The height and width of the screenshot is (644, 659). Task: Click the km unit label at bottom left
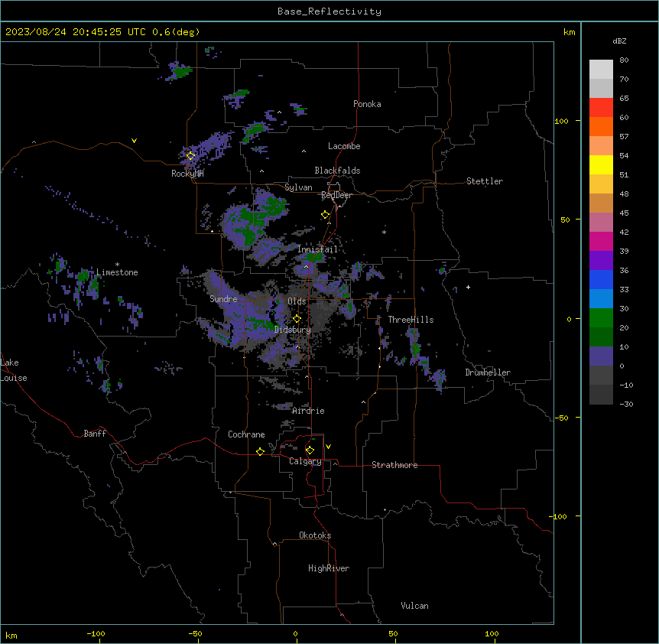coord(11,636)
